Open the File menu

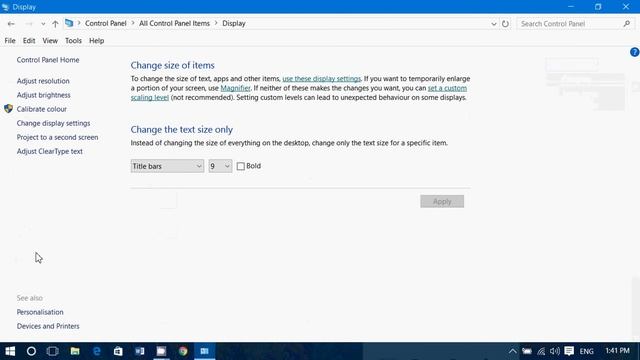click(10, 41)
